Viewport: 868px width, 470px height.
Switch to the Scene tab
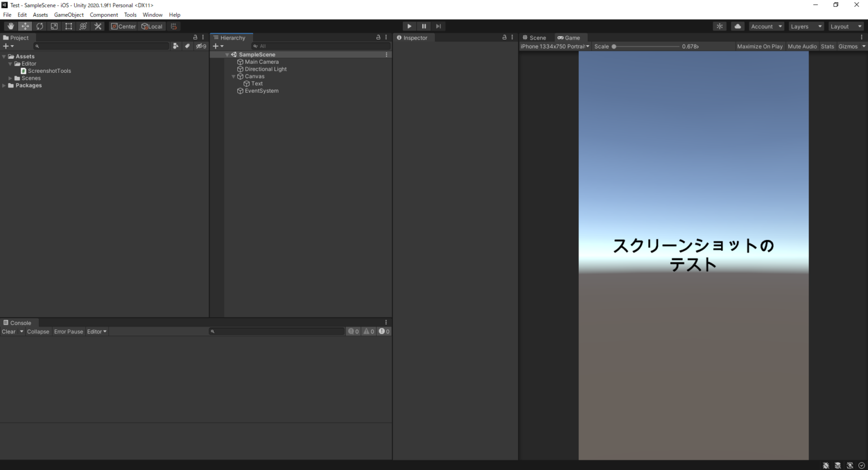coord(534,38)
